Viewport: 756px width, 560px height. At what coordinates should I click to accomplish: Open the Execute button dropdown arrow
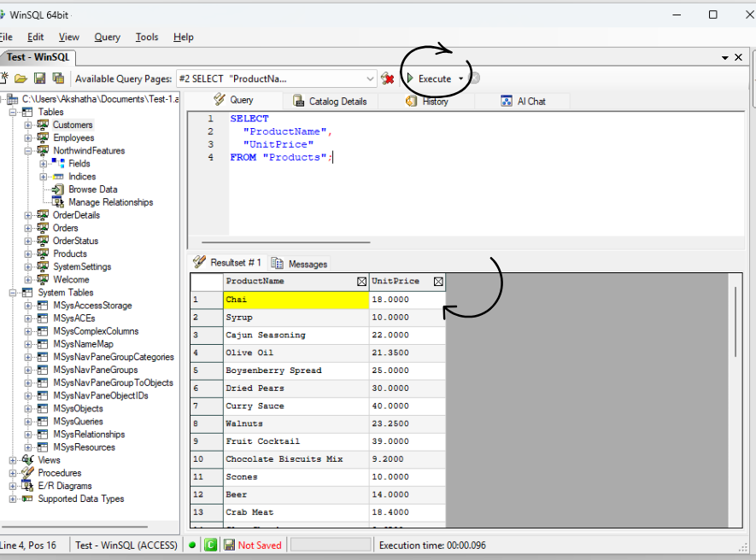pos(461,79)
